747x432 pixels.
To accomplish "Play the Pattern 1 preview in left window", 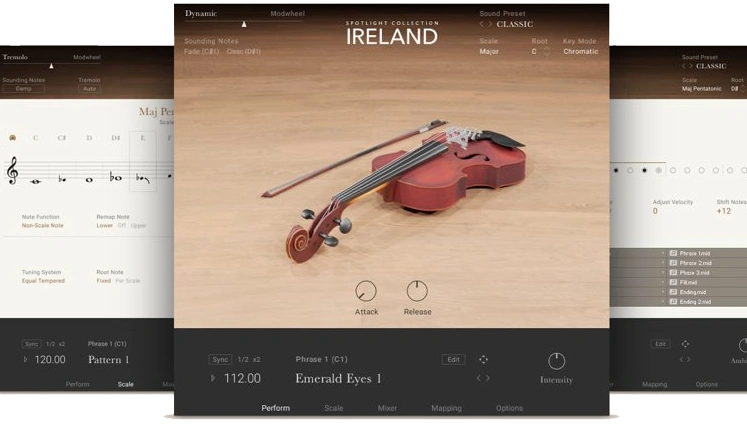I will click(x=25, y=360).
